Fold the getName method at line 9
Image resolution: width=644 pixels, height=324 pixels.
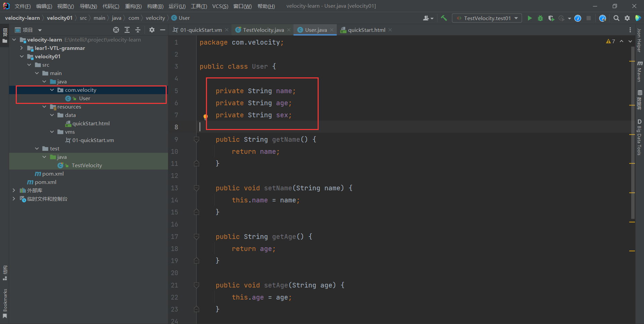(197, 139)
